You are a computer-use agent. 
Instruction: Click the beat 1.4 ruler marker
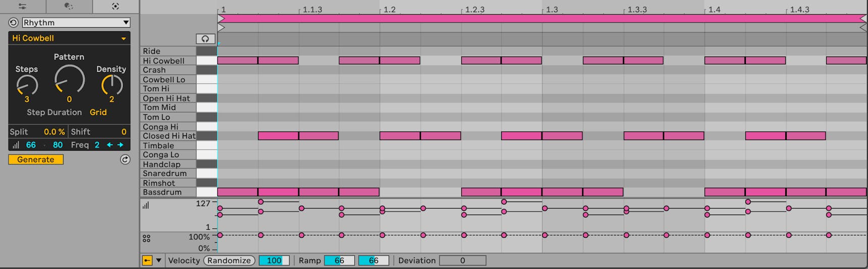[x=714, y=9]
